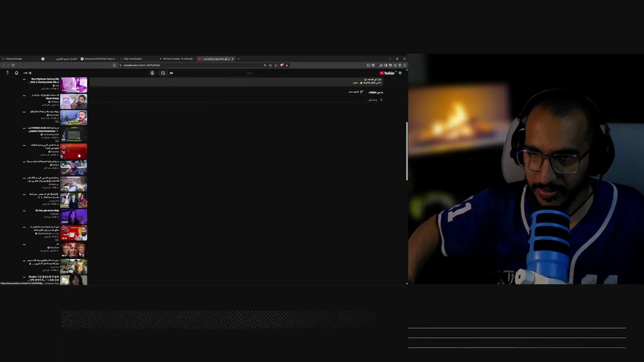Image resolution: width=644 pixels, height=362 pixels.
Task: Close the active YouTube tab
Action: [232, 59]
